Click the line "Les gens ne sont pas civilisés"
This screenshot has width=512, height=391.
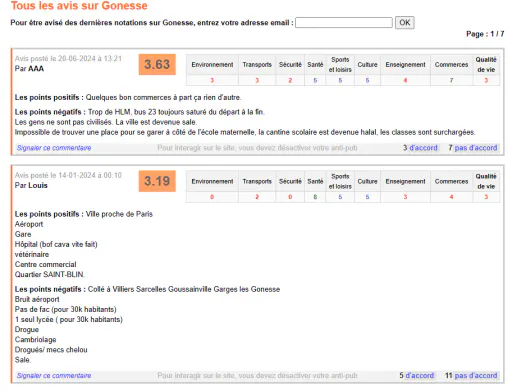pyautogui.click(x=106, y=122)
